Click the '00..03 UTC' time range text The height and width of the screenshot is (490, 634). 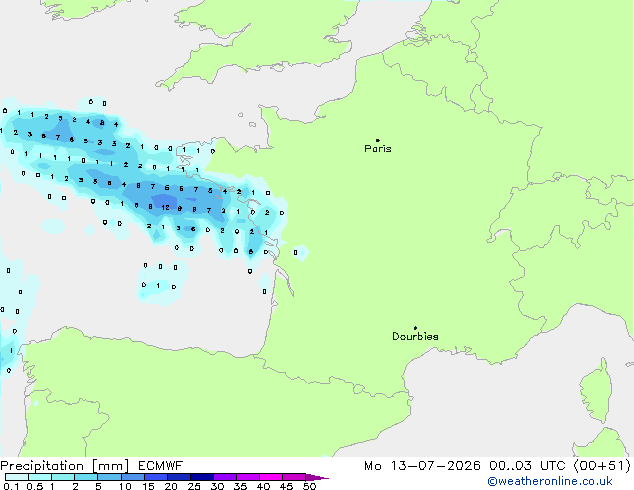point(527,466)
